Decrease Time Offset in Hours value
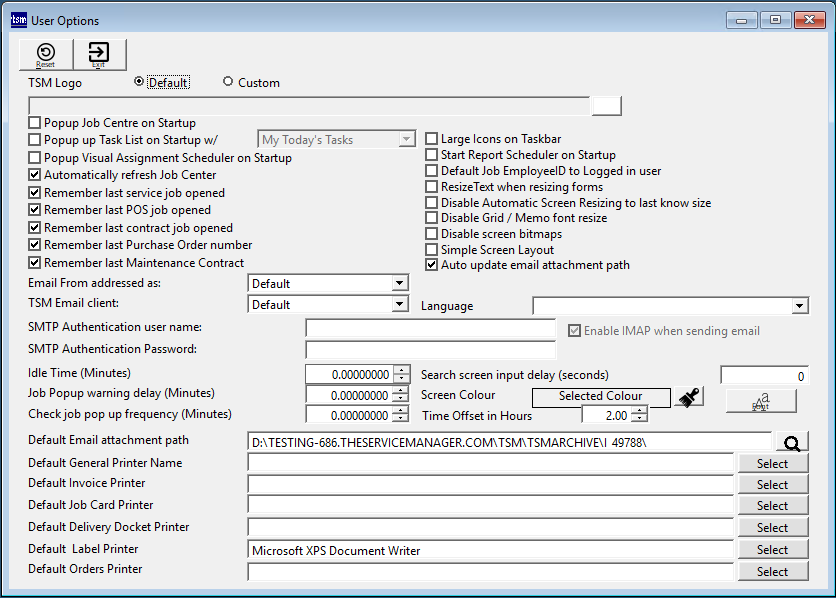Viewport: 836px width, 598px height. (x=639, y=419)
